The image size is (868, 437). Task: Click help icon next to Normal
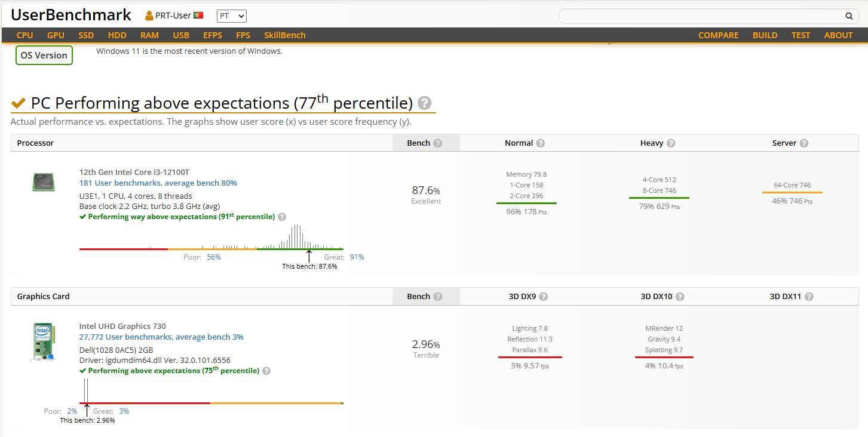click(x=541, y=143)
